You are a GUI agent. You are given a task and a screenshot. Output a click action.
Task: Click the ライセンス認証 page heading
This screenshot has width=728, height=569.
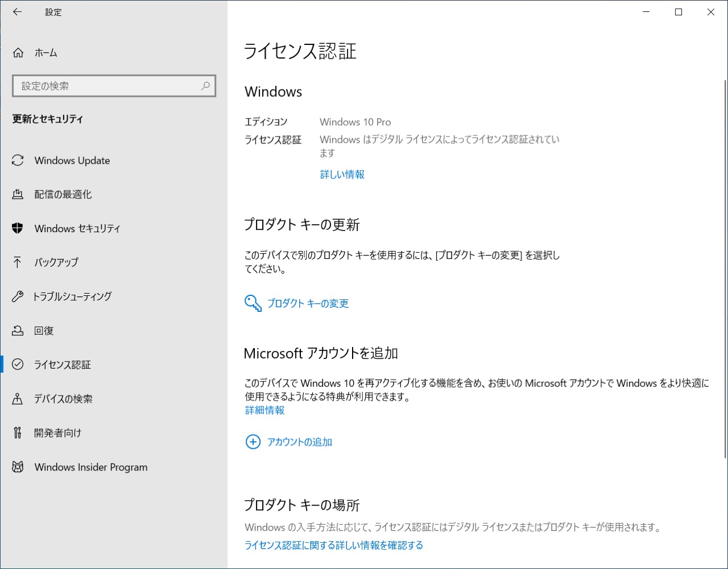[300, 51]
